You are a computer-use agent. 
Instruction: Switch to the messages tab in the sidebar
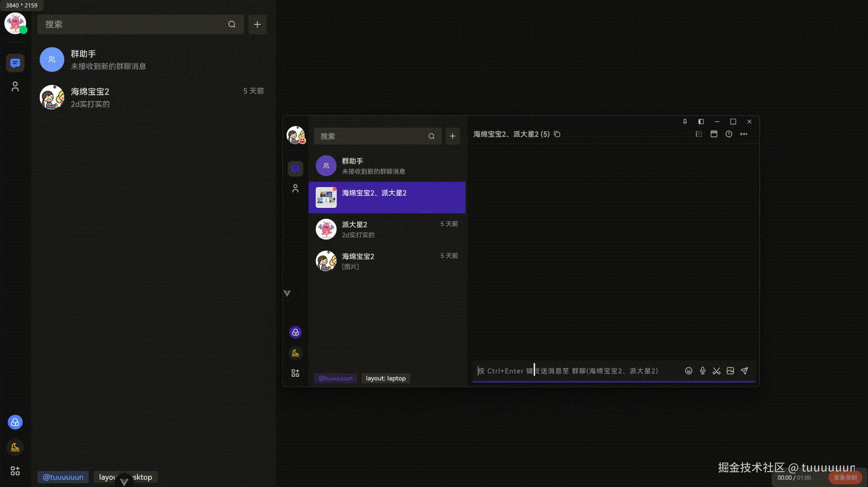click(295, 168)
